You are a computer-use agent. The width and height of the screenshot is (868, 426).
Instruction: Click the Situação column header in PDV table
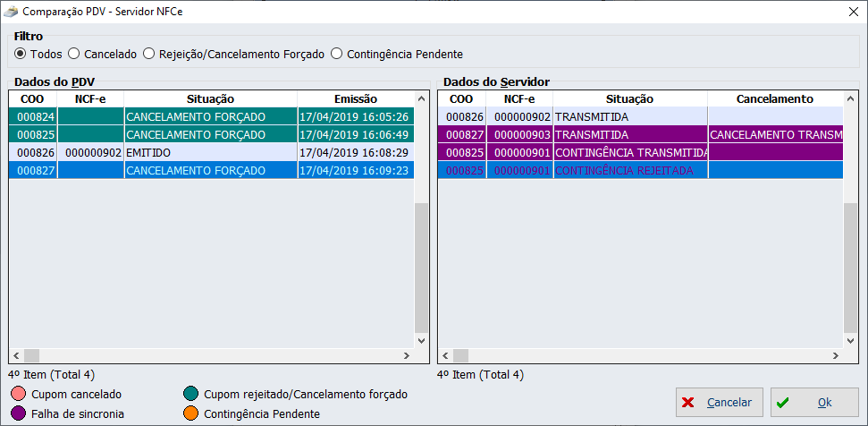pyautogui.click(x=210, y=98)
